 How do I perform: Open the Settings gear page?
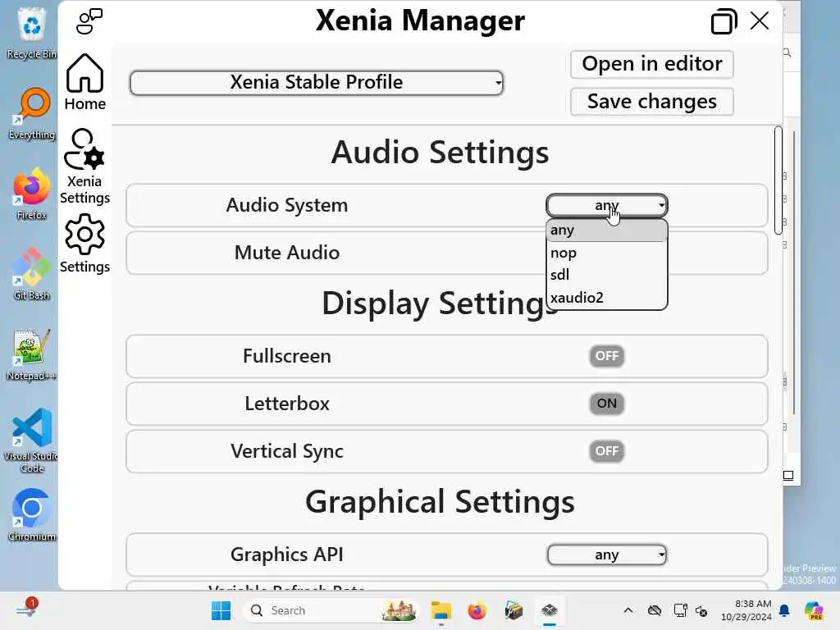[84, 244]
